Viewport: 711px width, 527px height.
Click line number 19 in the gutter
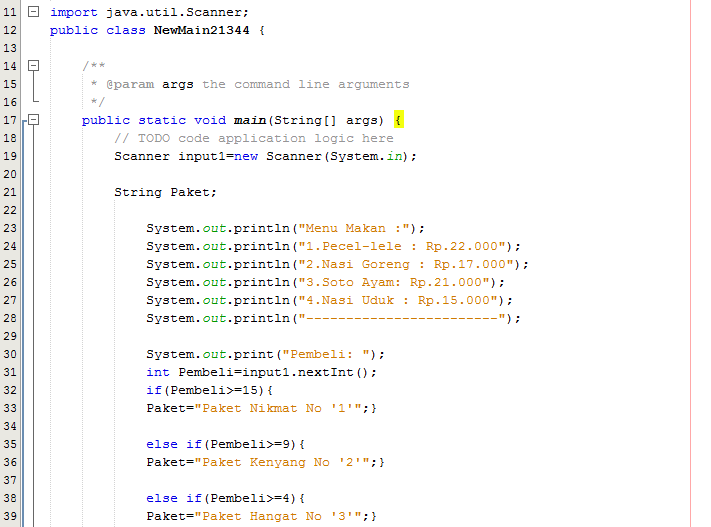click(10, 156)
